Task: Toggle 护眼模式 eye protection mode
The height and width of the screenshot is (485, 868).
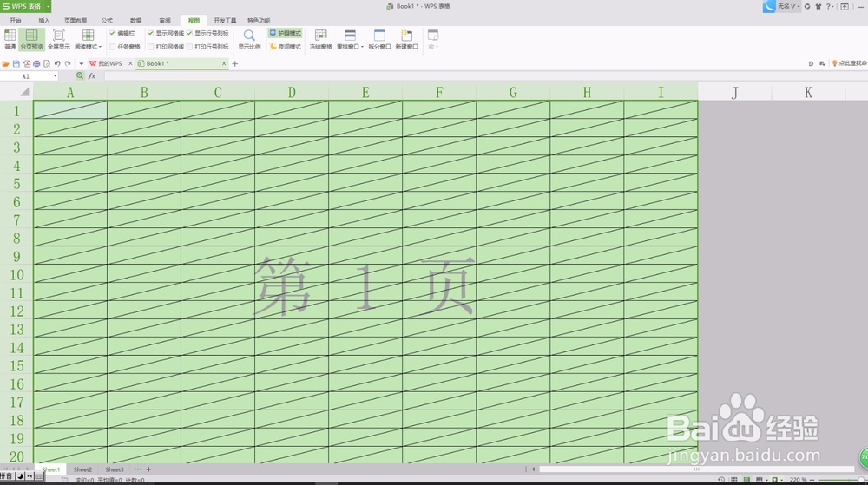Action: point(285,33)
